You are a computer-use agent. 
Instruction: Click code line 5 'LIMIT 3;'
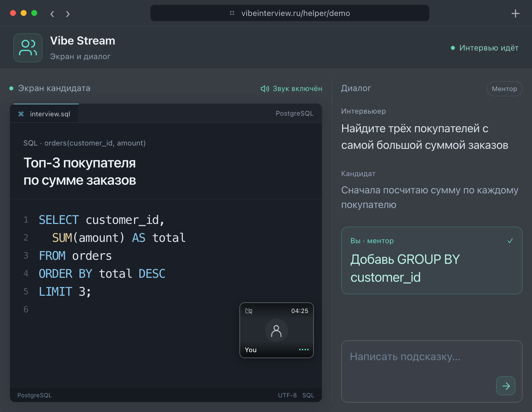point(65,291)
